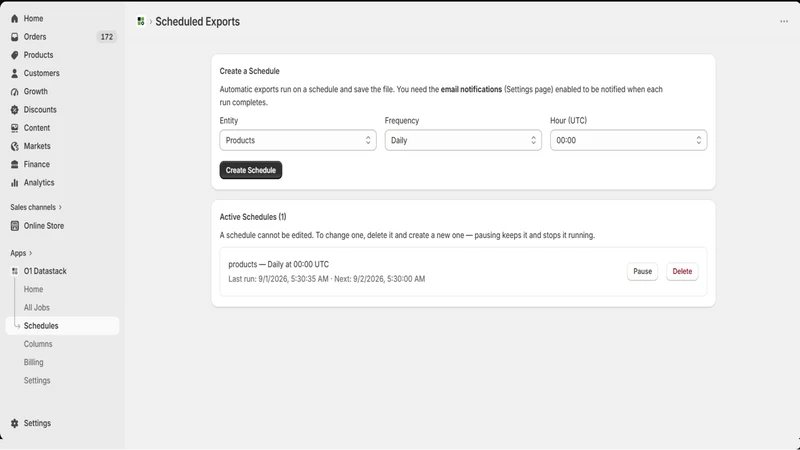Open Discounts in the sidebar

(x=40, y=110)
